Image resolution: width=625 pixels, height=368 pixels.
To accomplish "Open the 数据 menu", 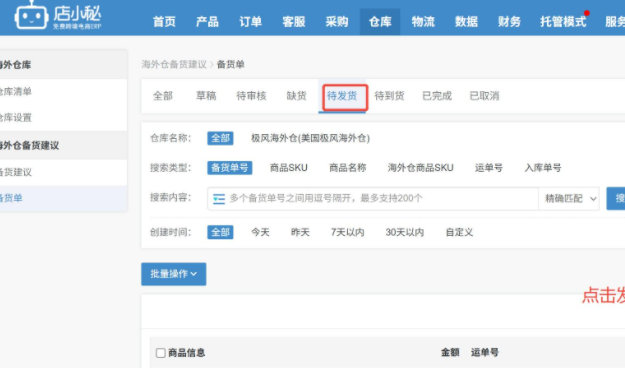I will tap(466, 22).
